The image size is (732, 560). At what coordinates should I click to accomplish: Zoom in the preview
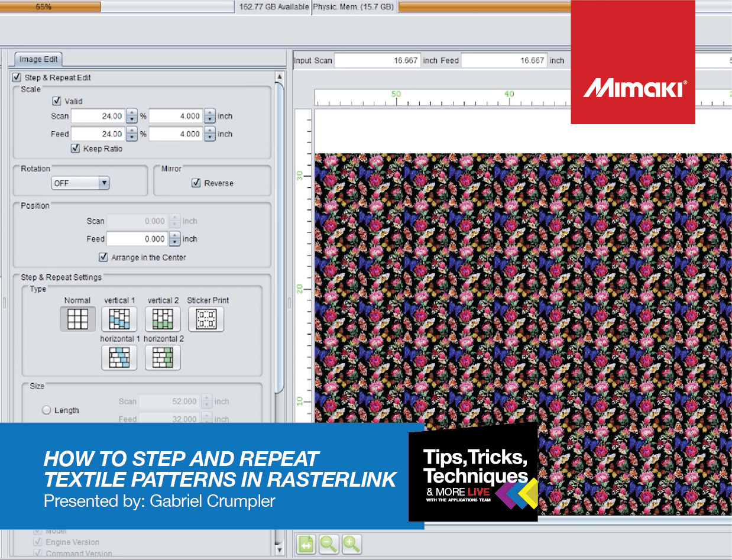pos(351,544)
